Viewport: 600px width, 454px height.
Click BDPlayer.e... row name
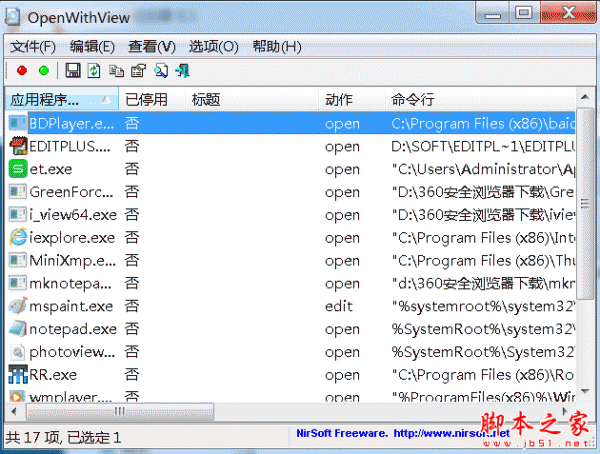[72, 123]
